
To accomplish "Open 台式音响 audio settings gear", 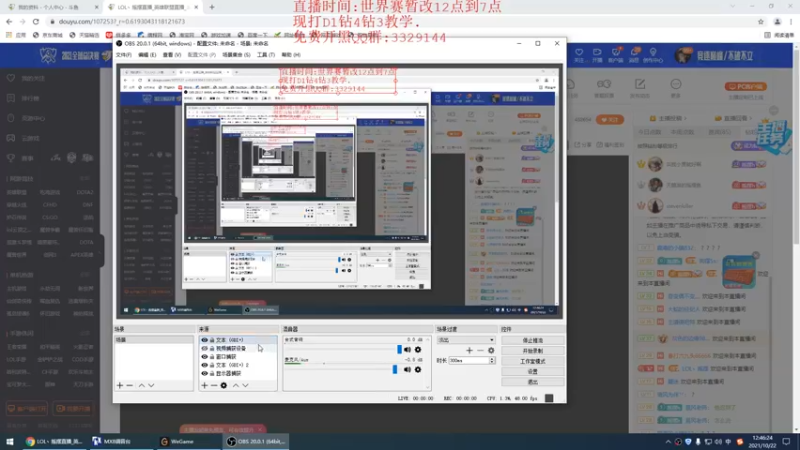I will point(418,350).
